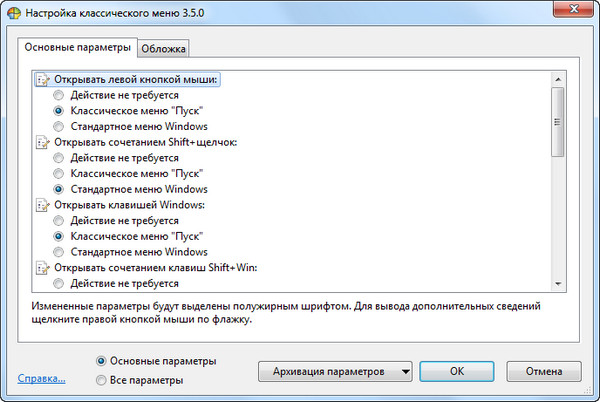Screen dimensions: 600x402
Task: Open the "Справка..." help link
Action: (x=42, y=379)
